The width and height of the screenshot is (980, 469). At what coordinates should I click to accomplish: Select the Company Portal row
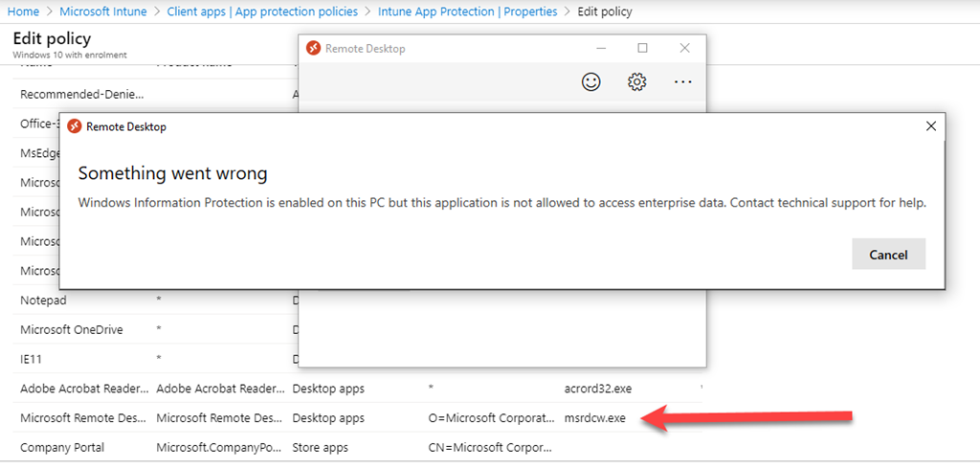tap(62, 447)
